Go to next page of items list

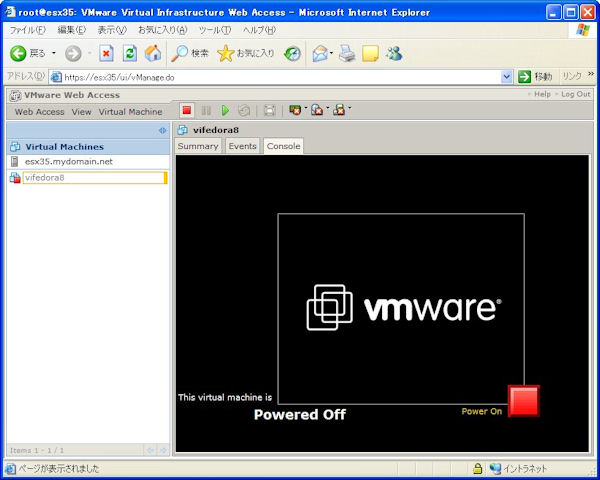pos(163,451)
